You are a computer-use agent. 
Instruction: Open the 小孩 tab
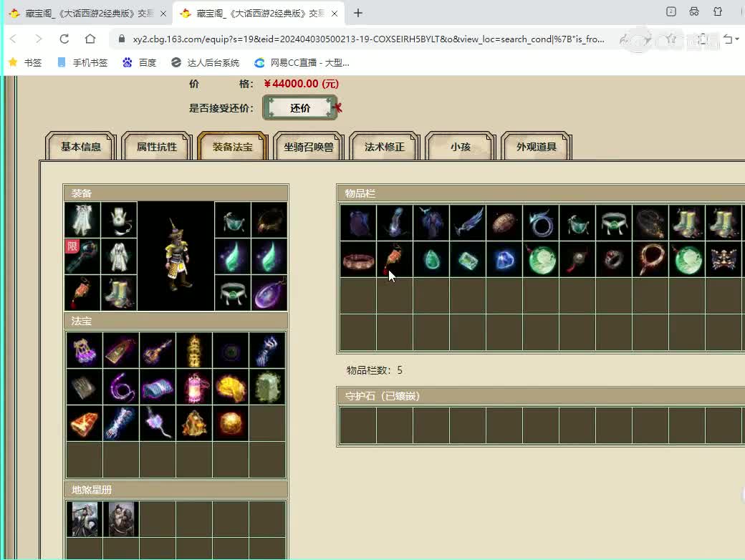pyautogui.click(x=461, y=147)
